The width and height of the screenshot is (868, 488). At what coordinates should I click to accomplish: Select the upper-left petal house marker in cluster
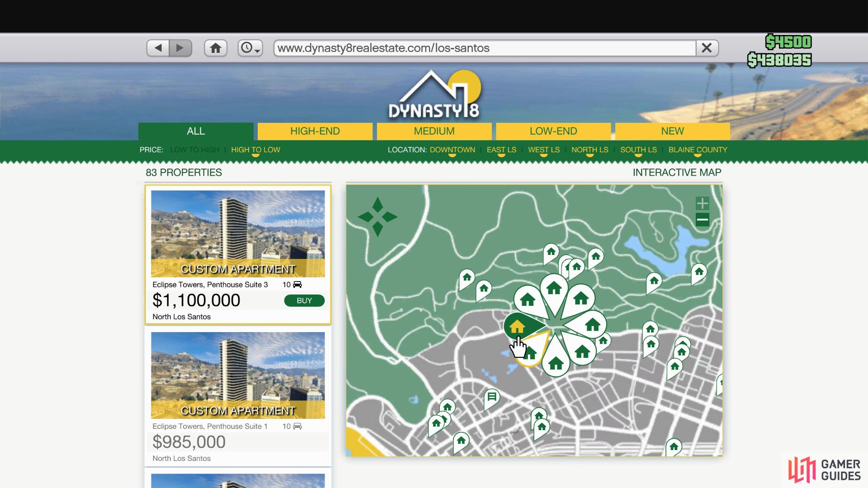tap(528, 300)
